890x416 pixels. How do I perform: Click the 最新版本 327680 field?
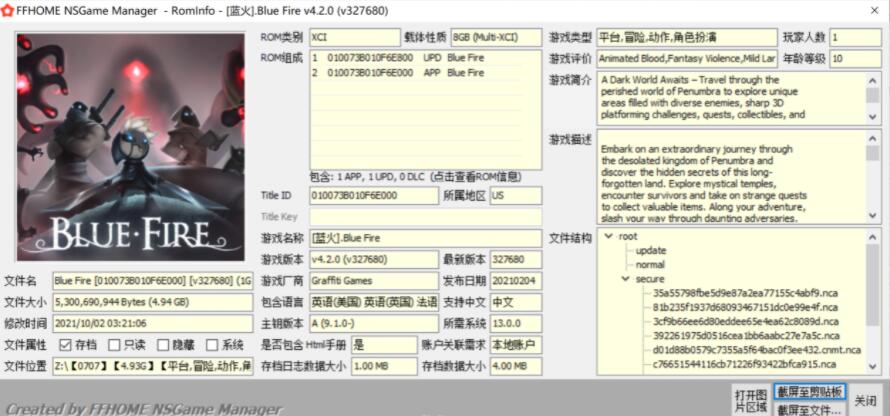516,259
